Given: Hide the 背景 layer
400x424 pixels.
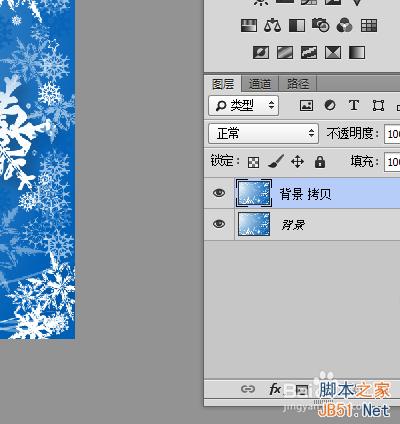Looking at the screenshot, I should [219, 224].
